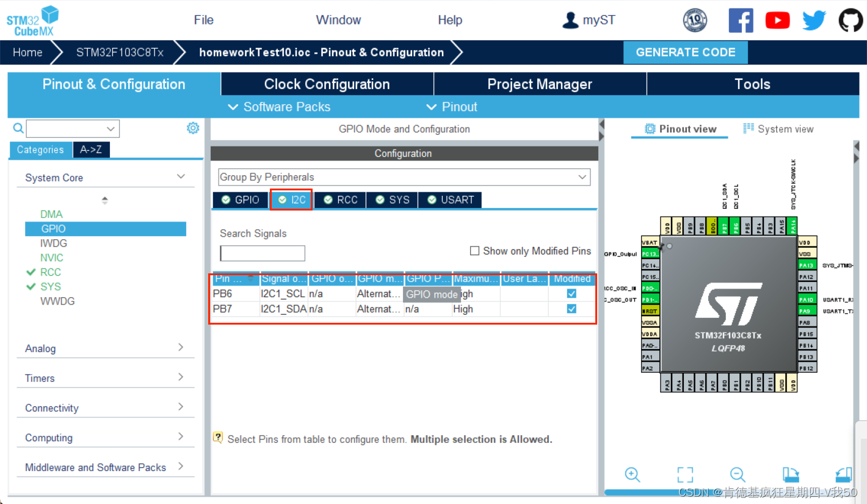Select the A->Z tab

91,149
